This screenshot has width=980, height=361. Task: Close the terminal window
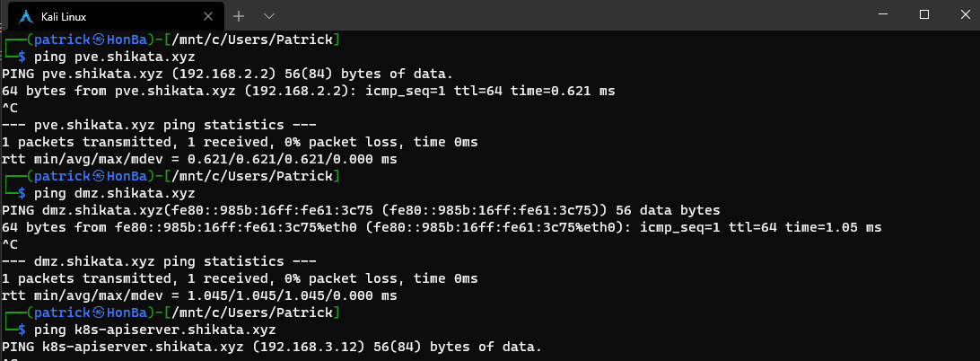click(964, 14)
